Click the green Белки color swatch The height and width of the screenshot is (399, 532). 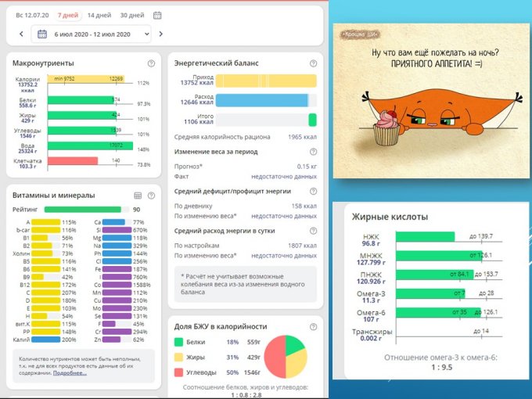coord(179,342)
